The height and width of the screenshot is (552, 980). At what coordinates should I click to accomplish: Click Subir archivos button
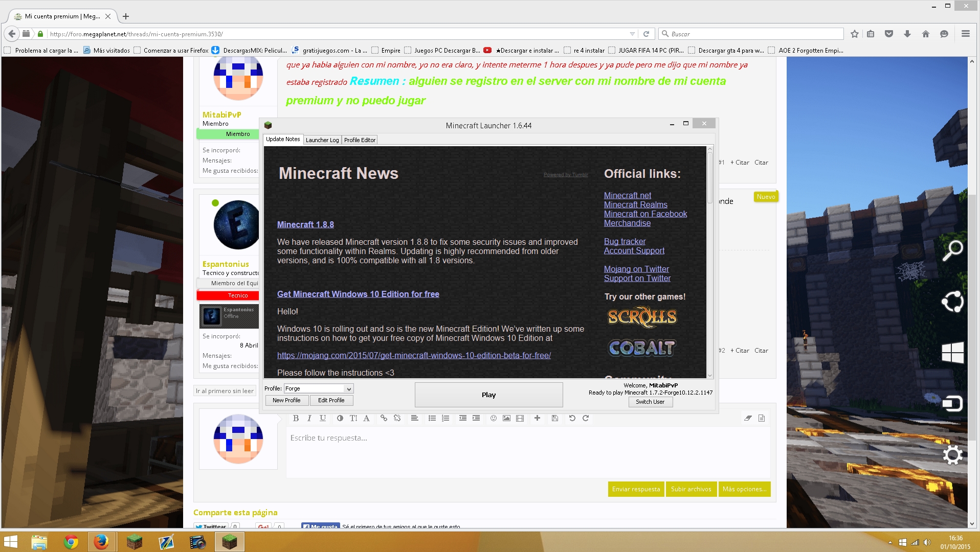(x=691, y=489)
